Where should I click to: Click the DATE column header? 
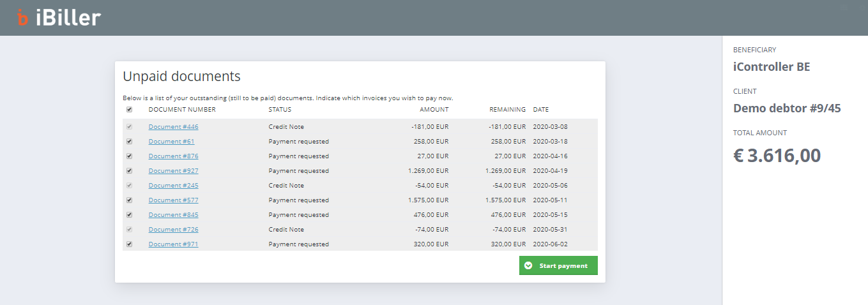(541, 109)
